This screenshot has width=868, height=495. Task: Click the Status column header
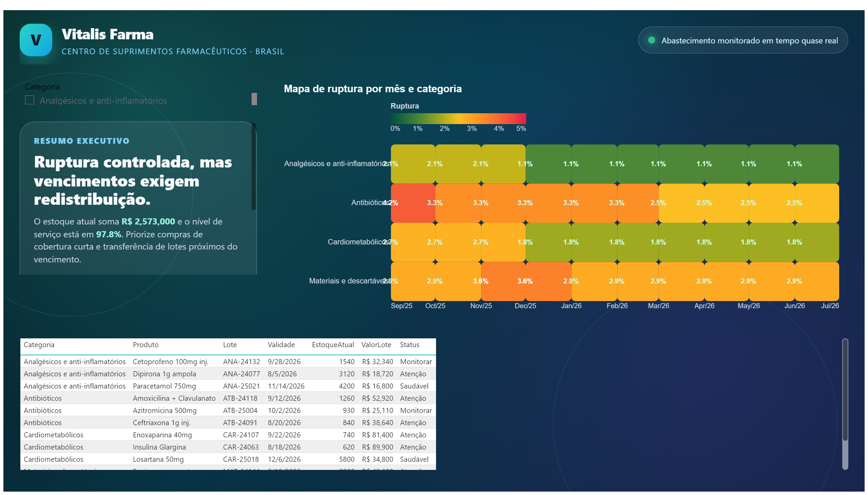tap(409, 345)
